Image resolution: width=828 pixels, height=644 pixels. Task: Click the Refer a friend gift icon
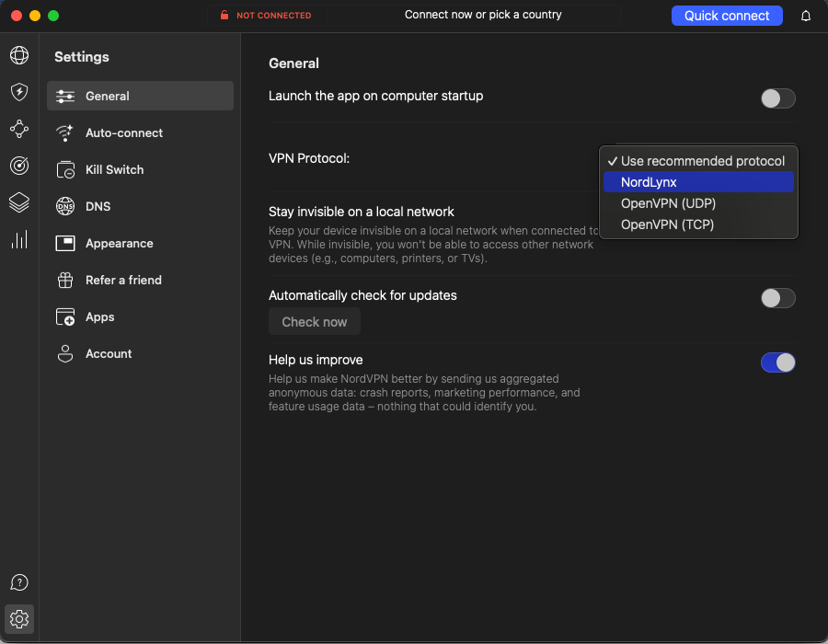(x=65, y=281)
